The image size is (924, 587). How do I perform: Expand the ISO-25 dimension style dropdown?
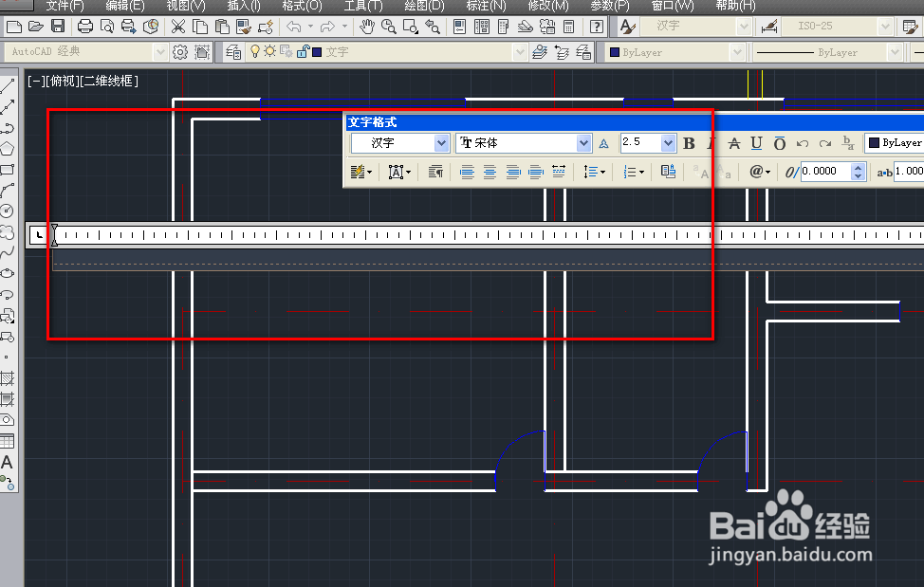(884, 27)
